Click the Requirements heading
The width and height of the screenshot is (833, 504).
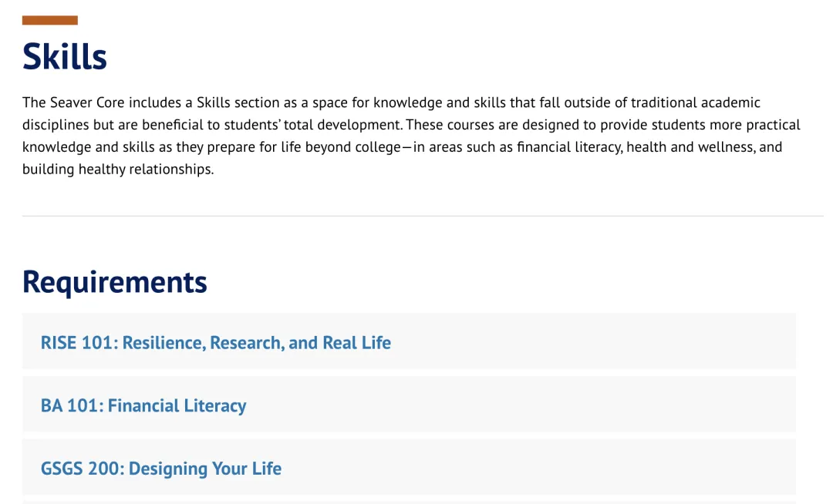(x=115, y=282)
